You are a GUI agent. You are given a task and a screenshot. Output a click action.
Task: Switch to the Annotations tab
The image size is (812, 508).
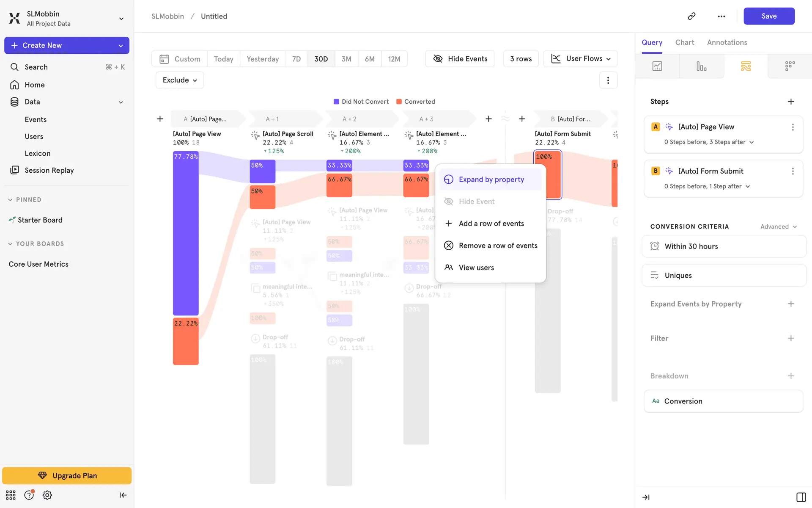tap(727, 42)
